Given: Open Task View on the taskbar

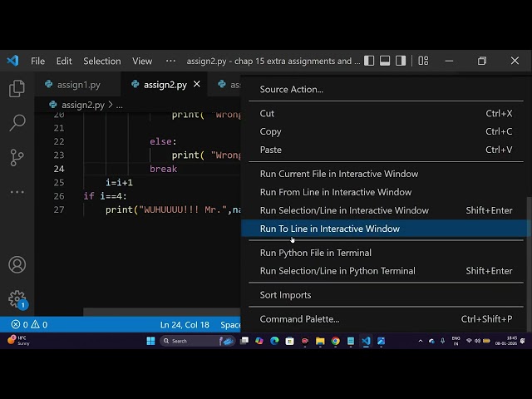Looking at the screenshot, I should 244,341.
